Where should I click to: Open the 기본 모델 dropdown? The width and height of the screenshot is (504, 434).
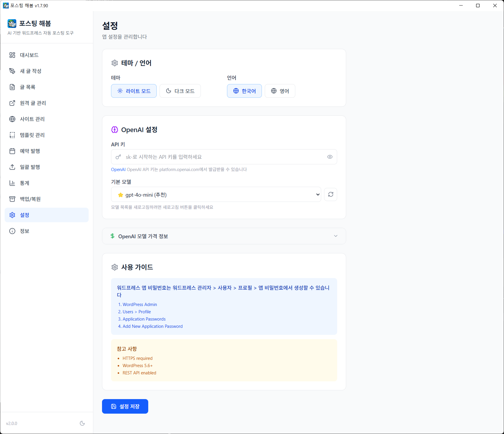tap(216, 195)
